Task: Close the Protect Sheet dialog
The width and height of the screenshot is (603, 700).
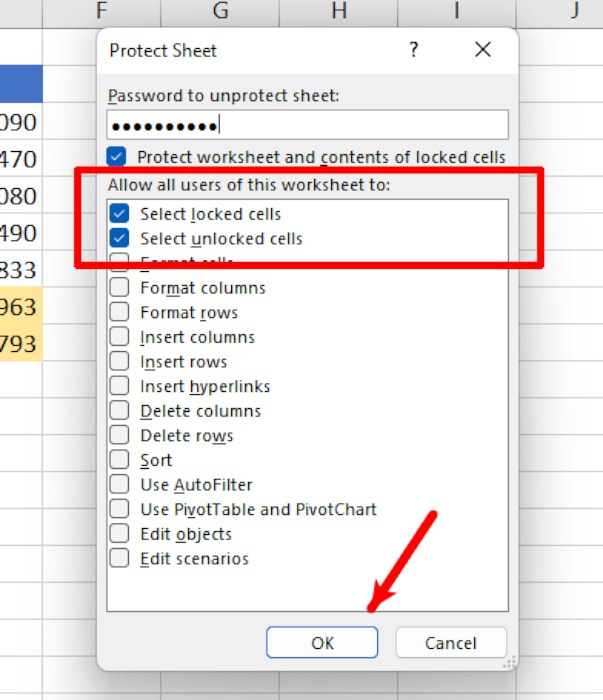Action: (x=483, y=50)
